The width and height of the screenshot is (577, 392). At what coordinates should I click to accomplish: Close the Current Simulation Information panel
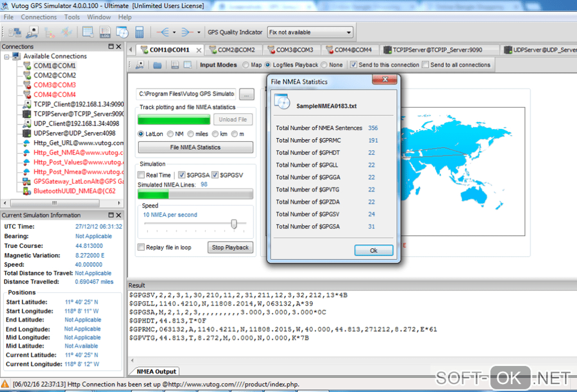coord(118,215)
